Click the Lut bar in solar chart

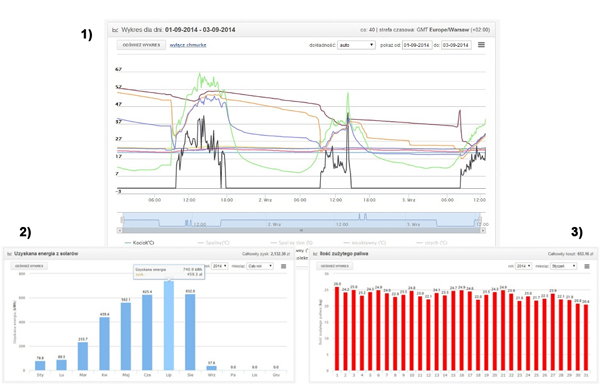62,365
